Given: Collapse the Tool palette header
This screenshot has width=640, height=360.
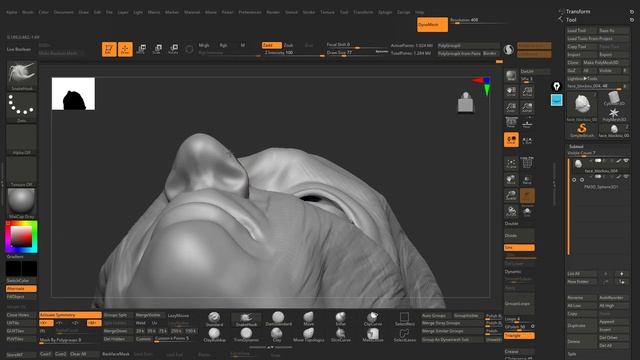Looking at the screenshot, I should pyautogui.click(x=571, y=20).
